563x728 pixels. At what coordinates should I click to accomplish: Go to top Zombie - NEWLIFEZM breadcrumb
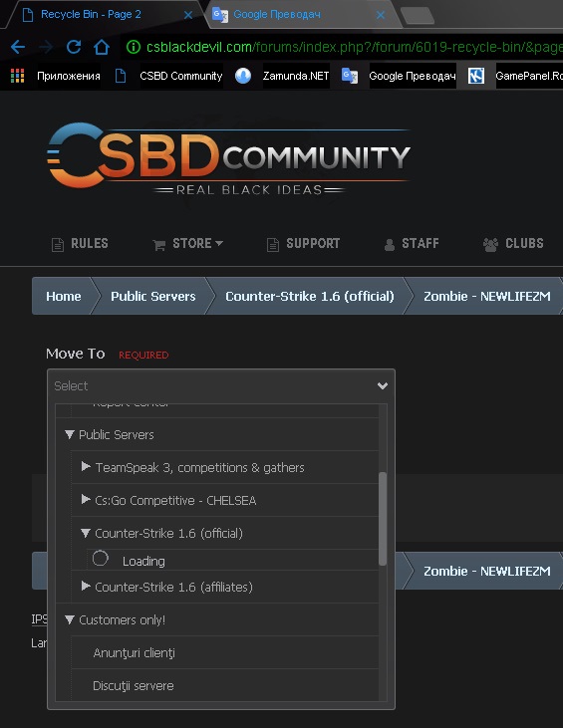[x=487, y=296]
